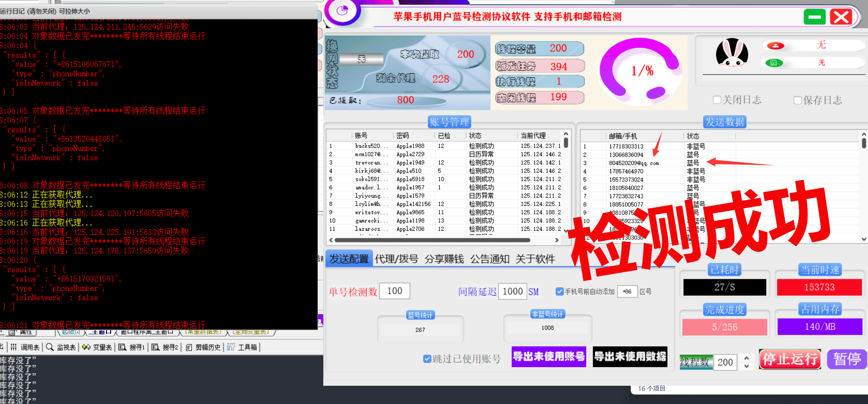The width and height of the screenshot is (868, 404).
Task: Click the rabbit avatar icon
Action: pos(732,53)
